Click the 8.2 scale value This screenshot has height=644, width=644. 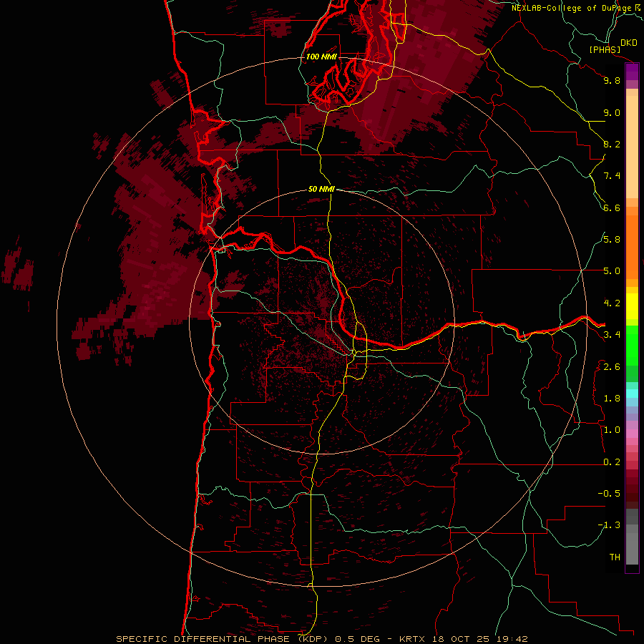click(x=612, y=144)
